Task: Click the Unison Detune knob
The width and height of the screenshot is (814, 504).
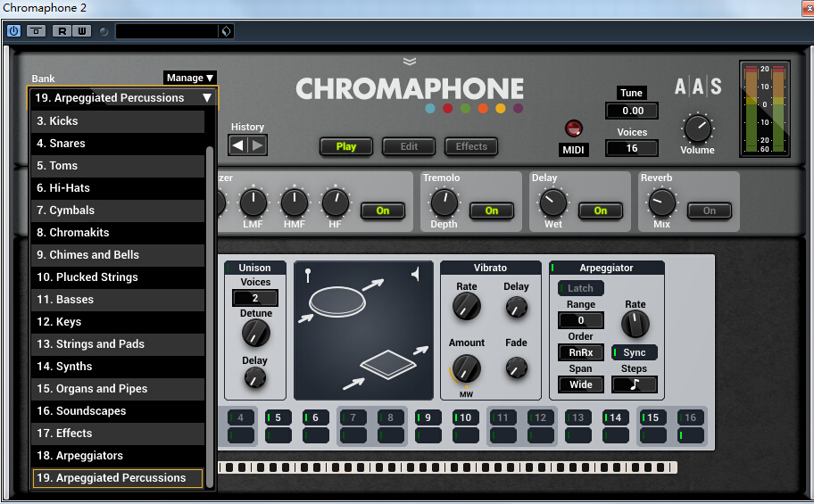Action: click(256, 333)
